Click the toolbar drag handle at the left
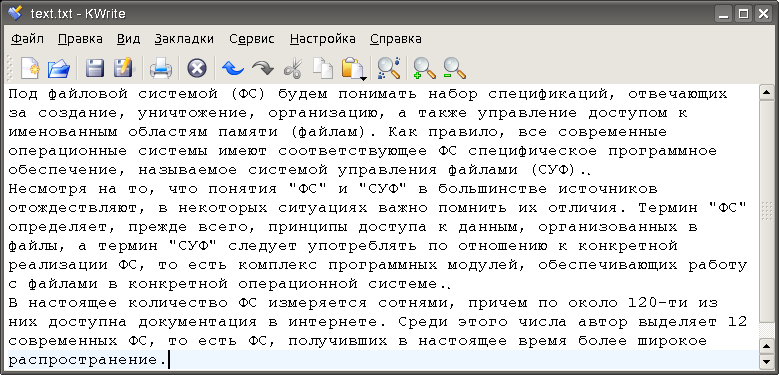The image size is (779, 375). [9, 68]
